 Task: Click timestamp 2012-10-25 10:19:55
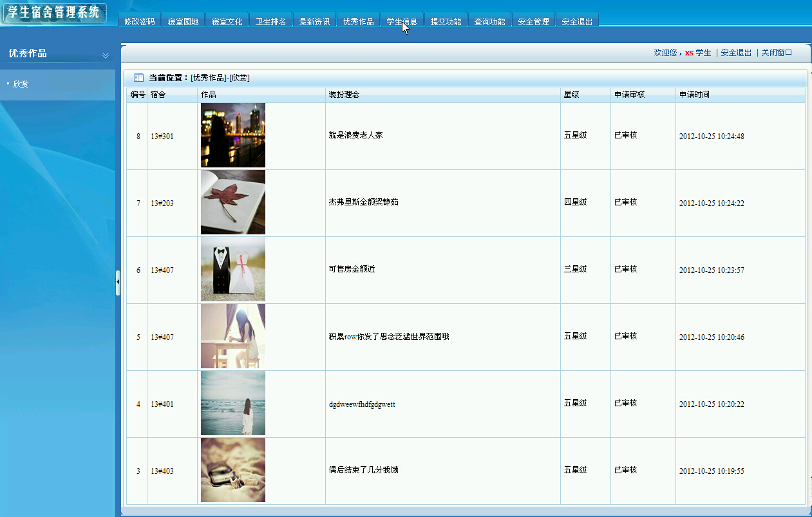coord(712,471)
